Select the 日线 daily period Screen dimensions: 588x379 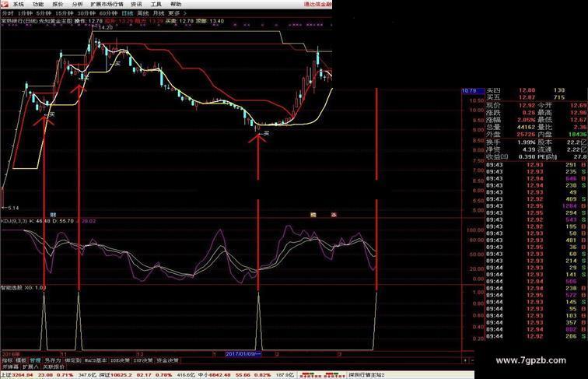(127, 13)
